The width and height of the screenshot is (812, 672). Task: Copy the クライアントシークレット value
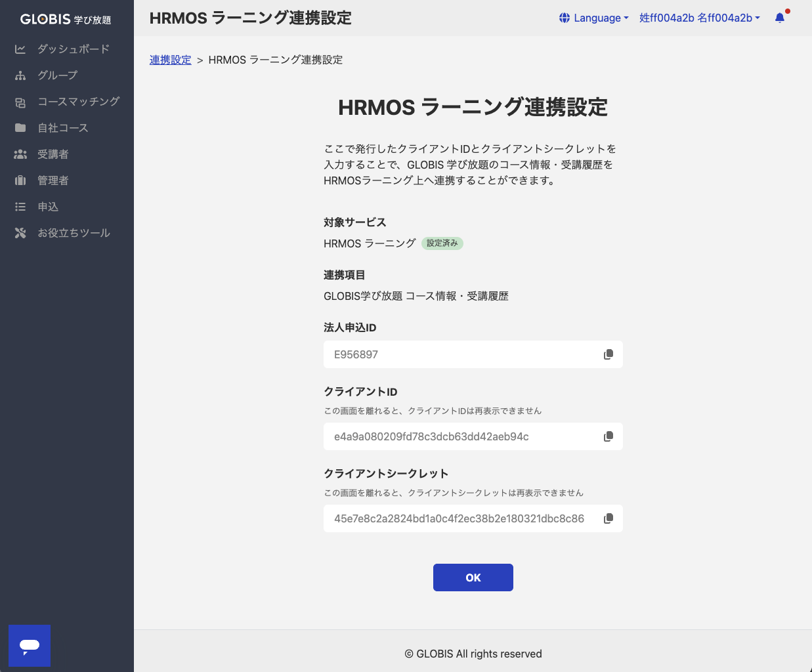(609, 518)
